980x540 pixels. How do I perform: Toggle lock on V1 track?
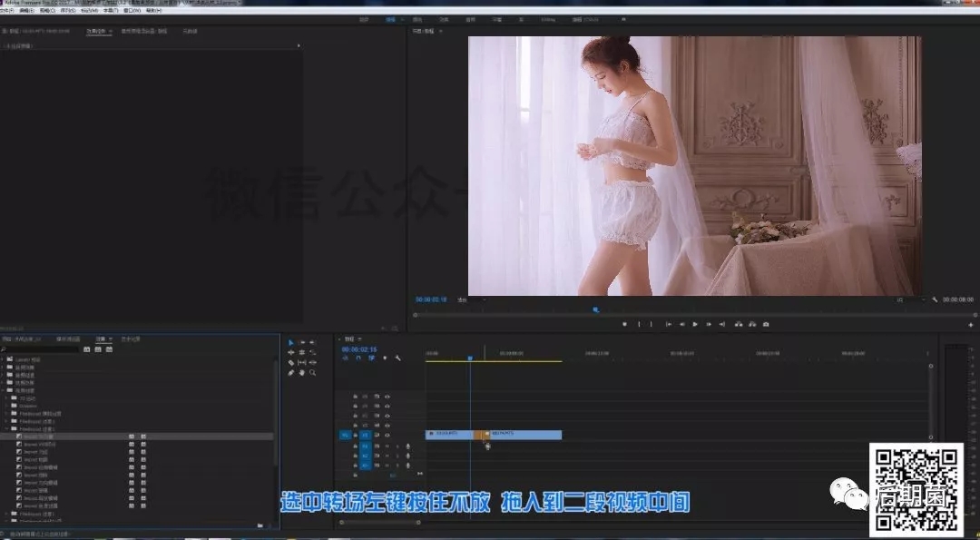[356, 435]
